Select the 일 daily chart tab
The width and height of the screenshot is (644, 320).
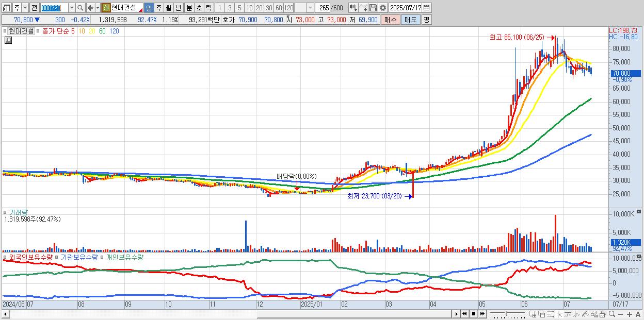tap(149, 8)
